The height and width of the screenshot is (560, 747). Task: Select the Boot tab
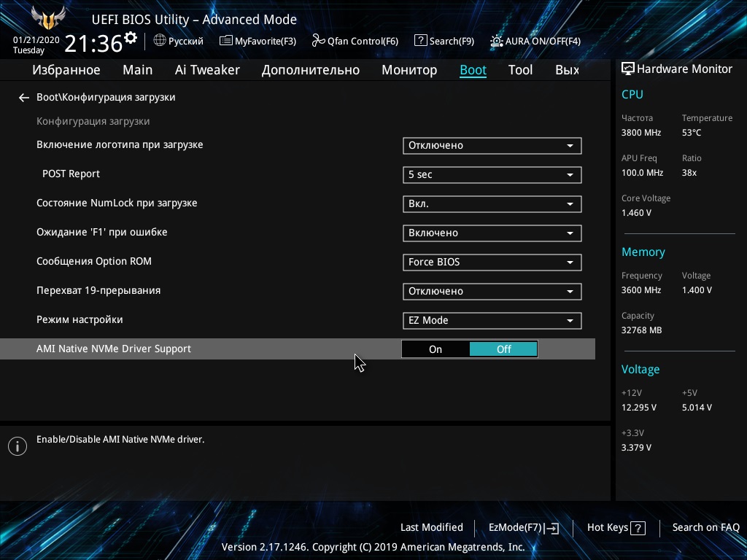(x=473, y=70)
